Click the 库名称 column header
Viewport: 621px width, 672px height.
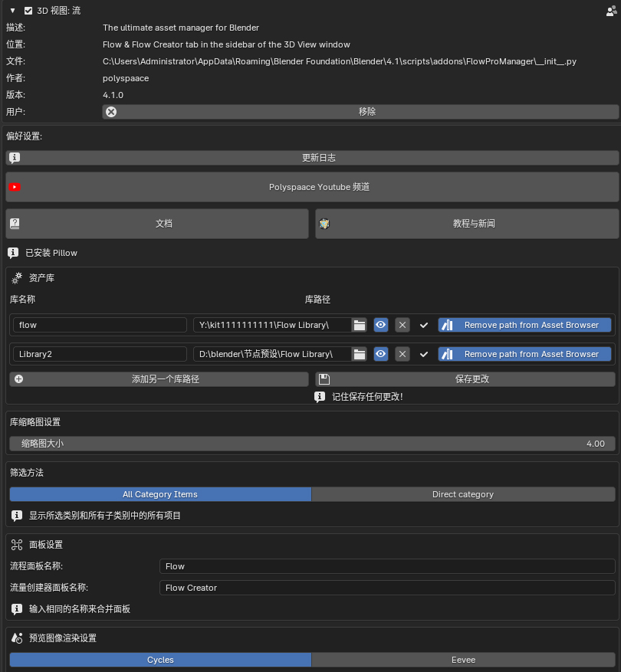click(x=22, y=300)
